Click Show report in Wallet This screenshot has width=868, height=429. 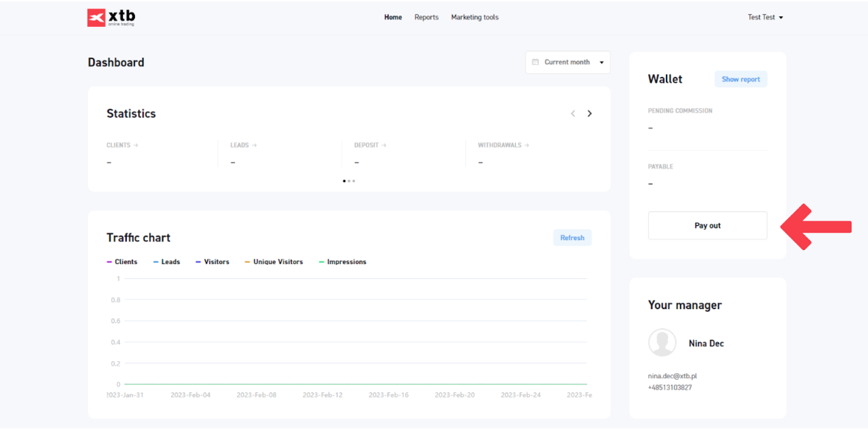point(740,79)
